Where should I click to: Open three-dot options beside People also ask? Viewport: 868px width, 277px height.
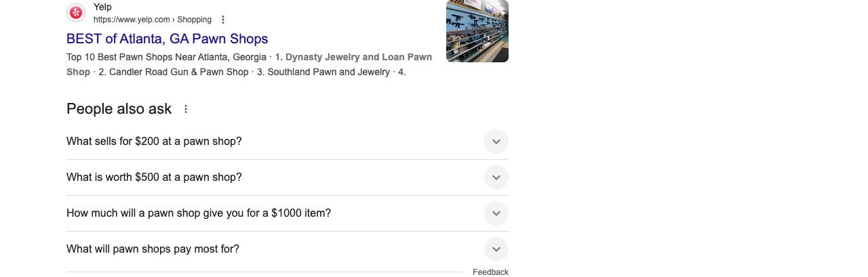[x=186, y=109]
